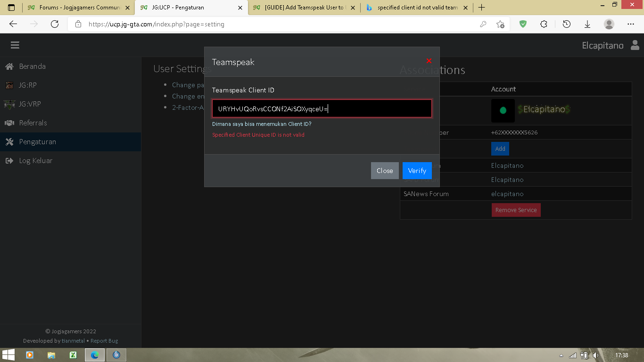Click the Log Keluar sign-out icon
This screenshot has width=644, height=362.
[x=9, y=161]
